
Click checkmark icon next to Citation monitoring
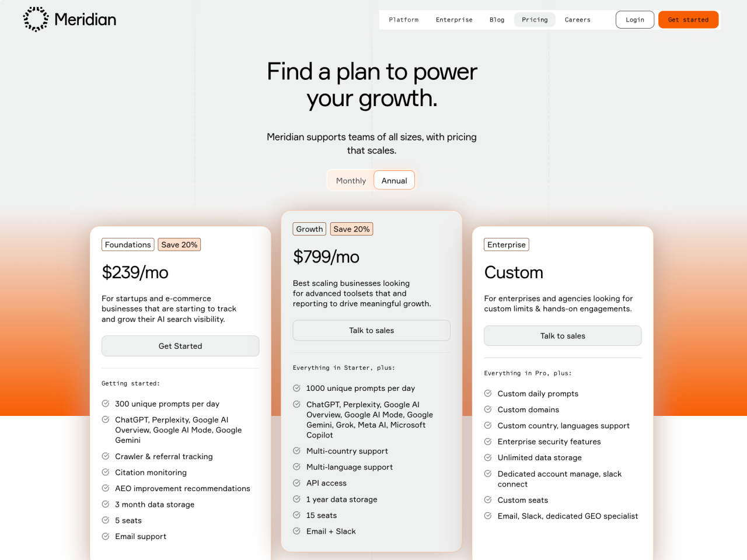(x=106, y=472)
